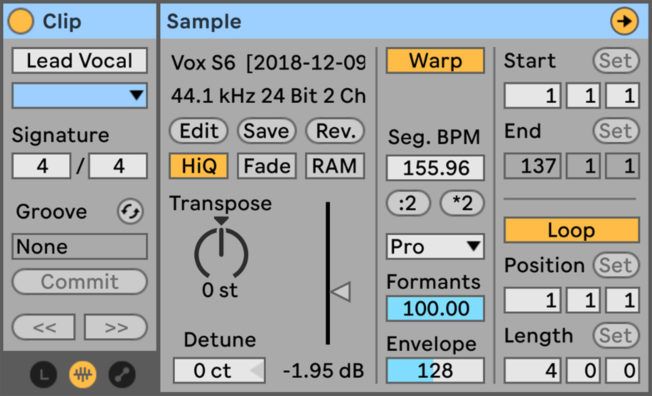652x396 pixels.
Task: Open the Pro warp mode dropdown
Action: pyautogui.click(x=435, y=247)
